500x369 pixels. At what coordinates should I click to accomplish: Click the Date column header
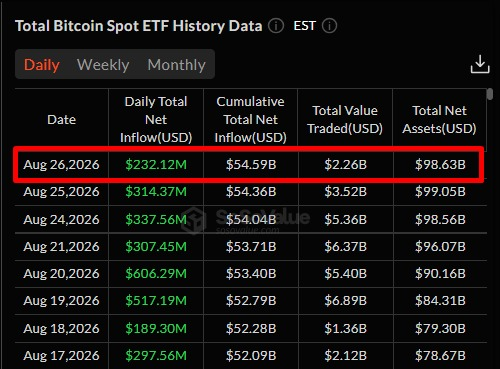coord(62,119)
